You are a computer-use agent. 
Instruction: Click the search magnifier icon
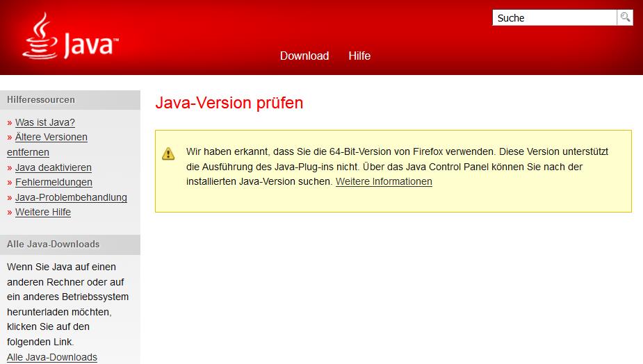(625, 17)
